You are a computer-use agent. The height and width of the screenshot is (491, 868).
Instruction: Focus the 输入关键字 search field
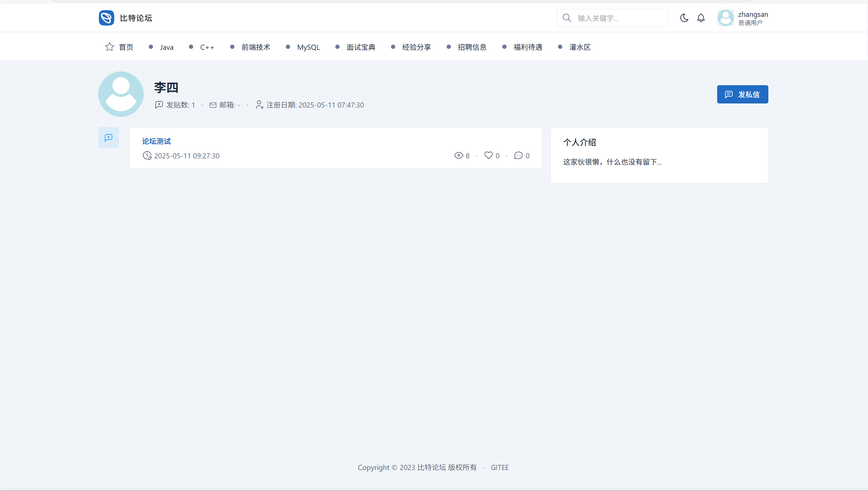pyautogui.click(x=619, y=18)
